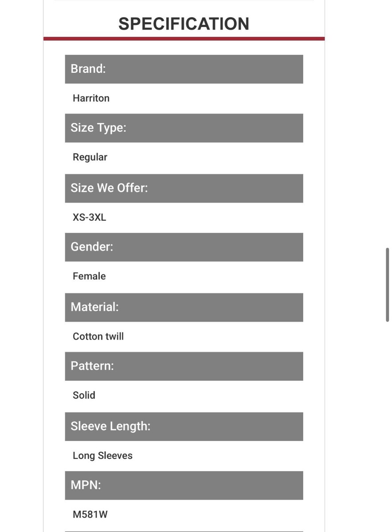Click the Harriton brand value

click(91, 98)
